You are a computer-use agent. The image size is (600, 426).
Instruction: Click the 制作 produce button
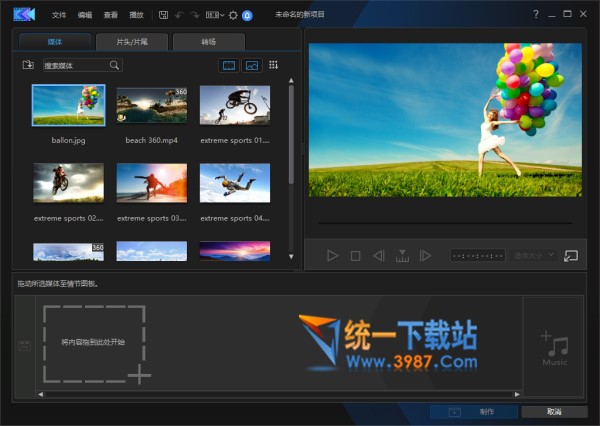[x=474, y=412]
